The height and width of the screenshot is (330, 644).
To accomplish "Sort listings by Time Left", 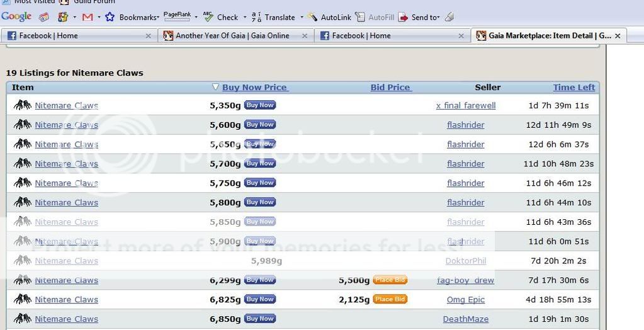I will pos(573,88).
